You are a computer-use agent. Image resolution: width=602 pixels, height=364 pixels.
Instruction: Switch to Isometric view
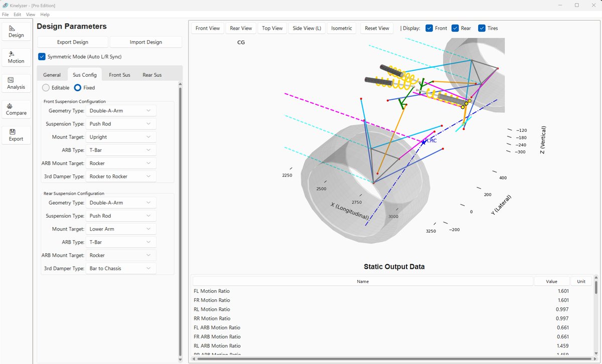(x=342, y=28)
